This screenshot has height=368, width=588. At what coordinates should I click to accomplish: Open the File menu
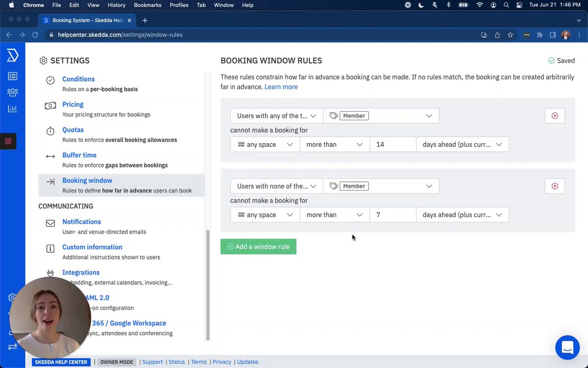(57, 5)
